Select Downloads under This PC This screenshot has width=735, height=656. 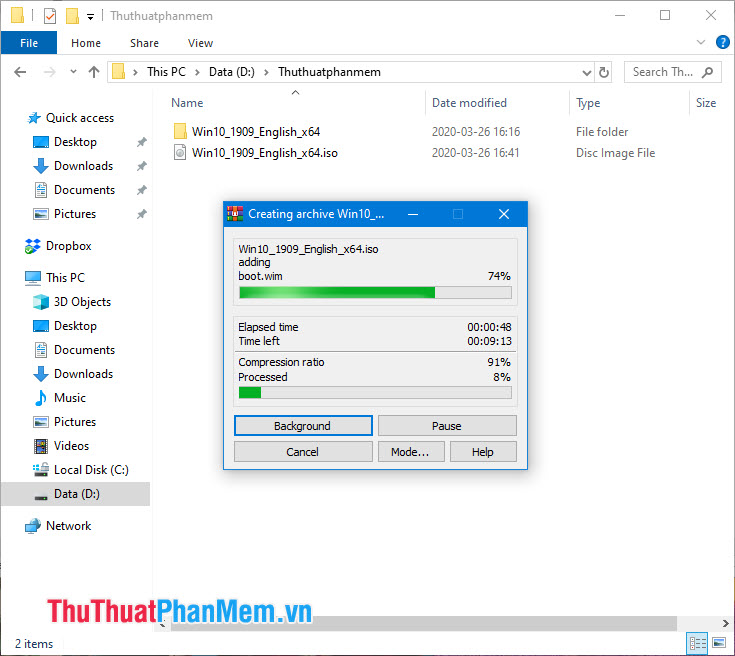83,374
